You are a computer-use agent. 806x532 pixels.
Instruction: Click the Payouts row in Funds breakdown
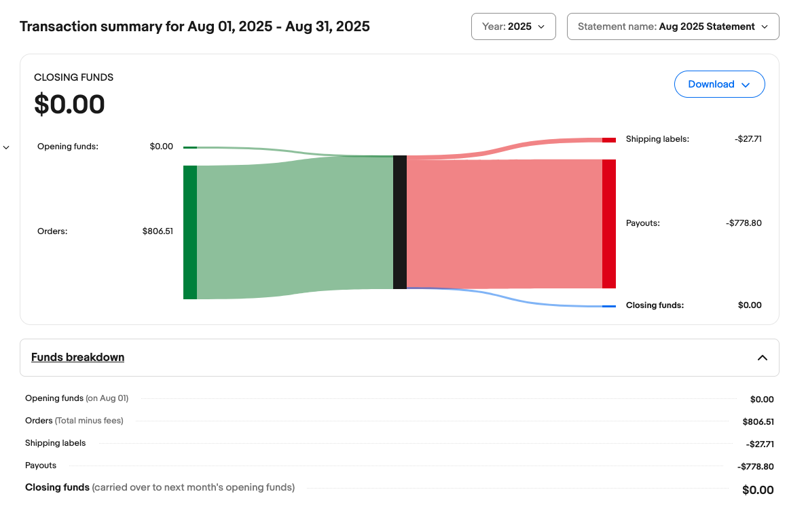click(41, 465)
